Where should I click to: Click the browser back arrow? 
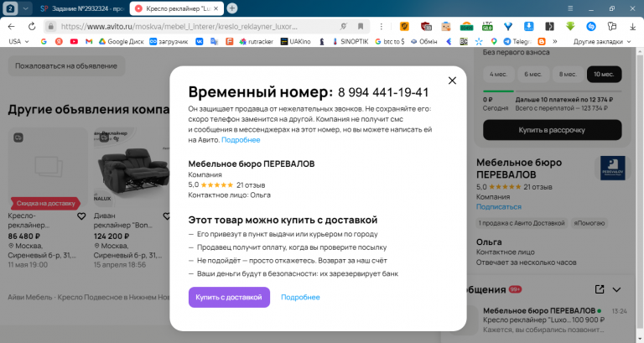pyautogui.click(x=12, y=26)
